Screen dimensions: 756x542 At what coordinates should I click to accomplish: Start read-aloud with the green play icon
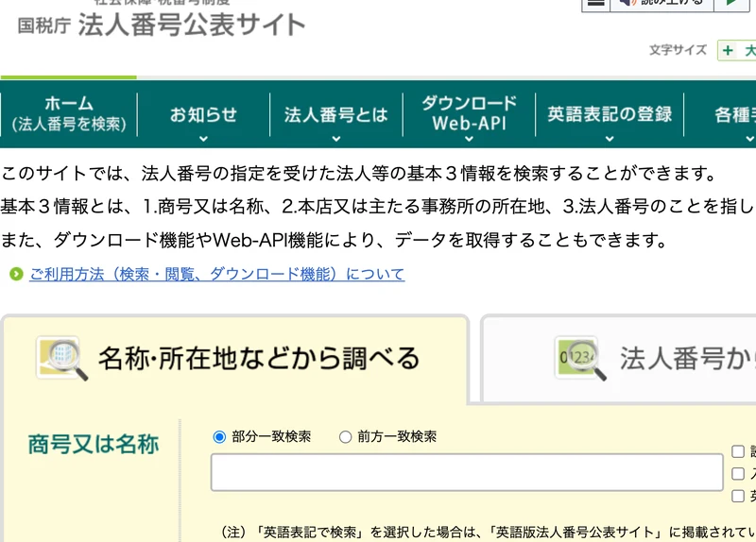731,4
